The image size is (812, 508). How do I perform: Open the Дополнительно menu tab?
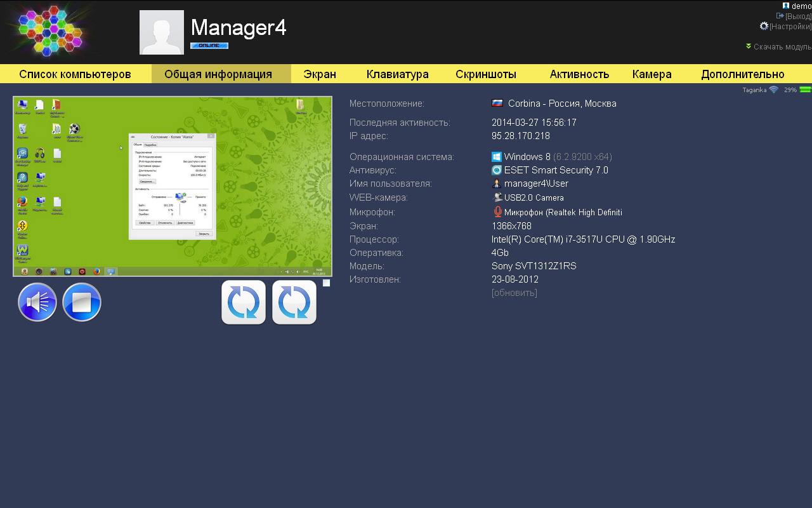pyautogui.click(x=742, y=74)
